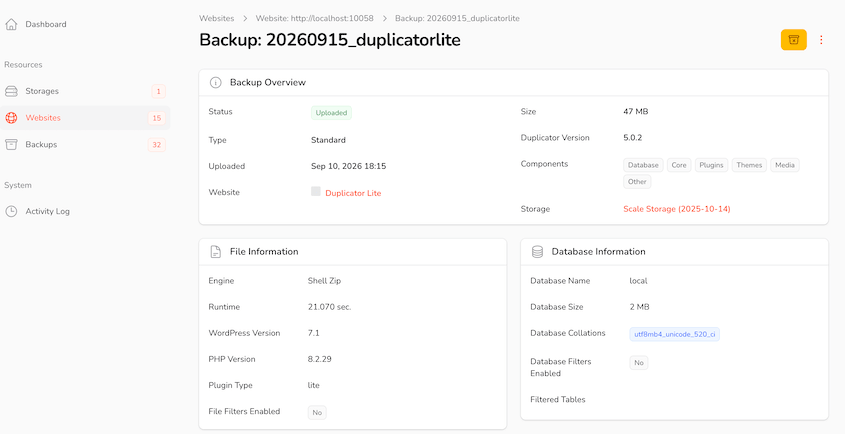Click the File Information document icon
Image resolution: width=845 pixels, height=434 pixels.
tap(216, 252)
